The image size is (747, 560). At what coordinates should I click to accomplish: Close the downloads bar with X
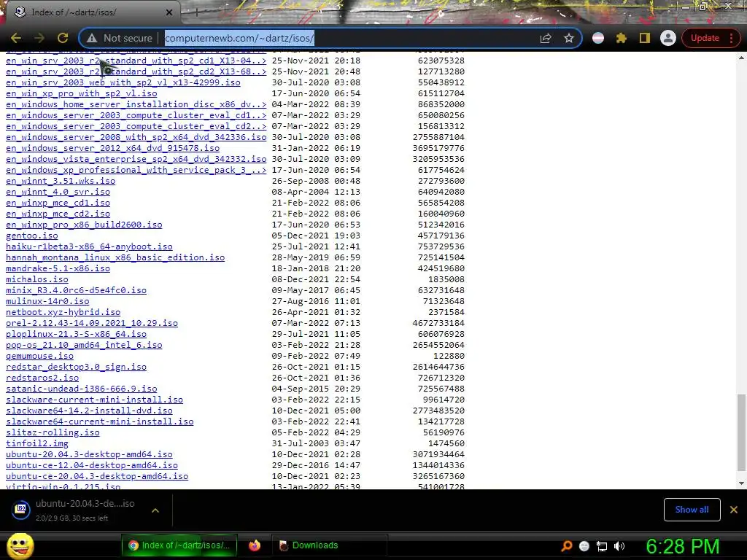coord(734,510)
